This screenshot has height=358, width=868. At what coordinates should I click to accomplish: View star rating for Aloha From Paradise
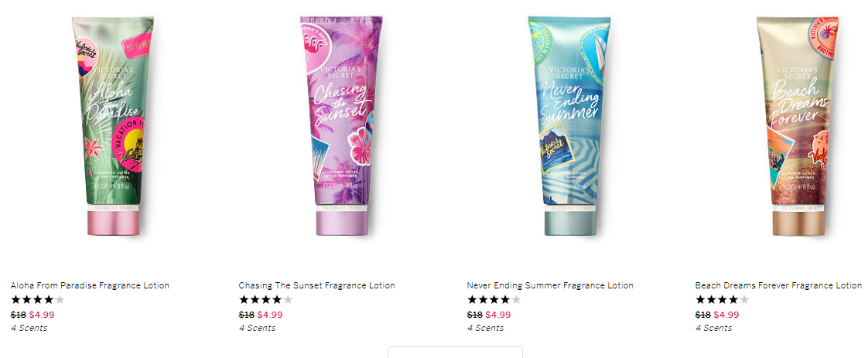[x=38, y=300]
